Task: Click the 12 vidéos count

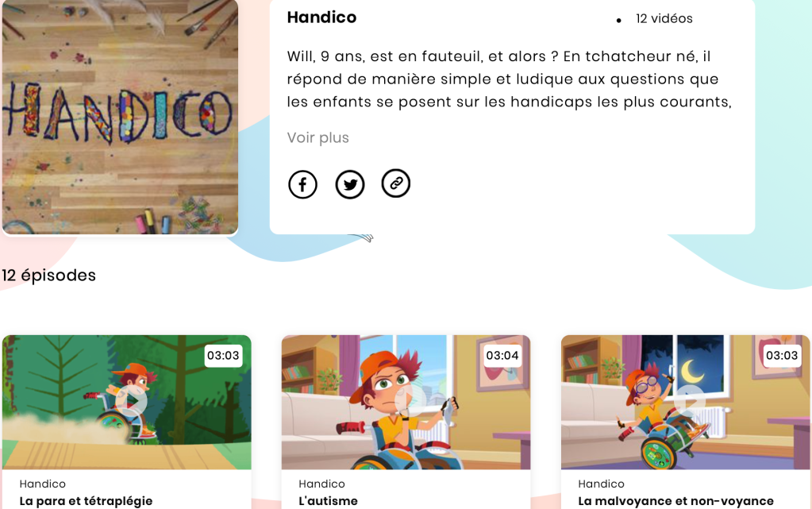Action: tap(664, 18)
